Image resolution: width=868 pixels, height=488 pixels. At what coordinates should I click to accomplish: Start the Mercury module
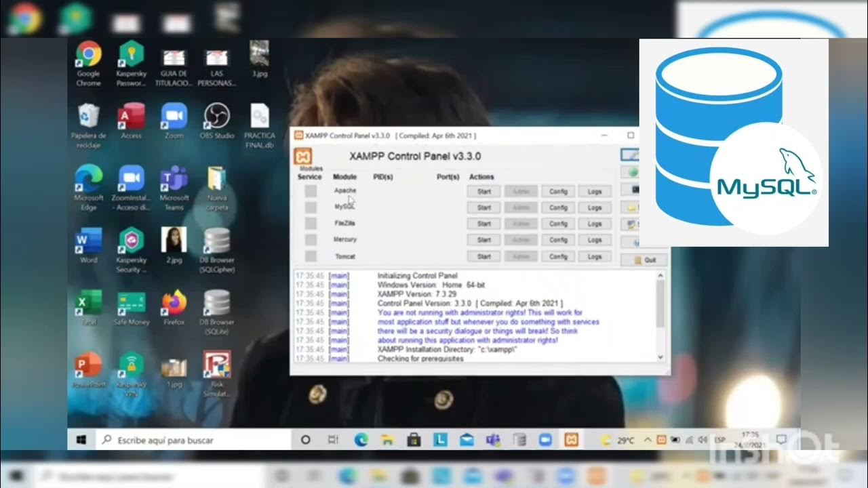(484, 241)
